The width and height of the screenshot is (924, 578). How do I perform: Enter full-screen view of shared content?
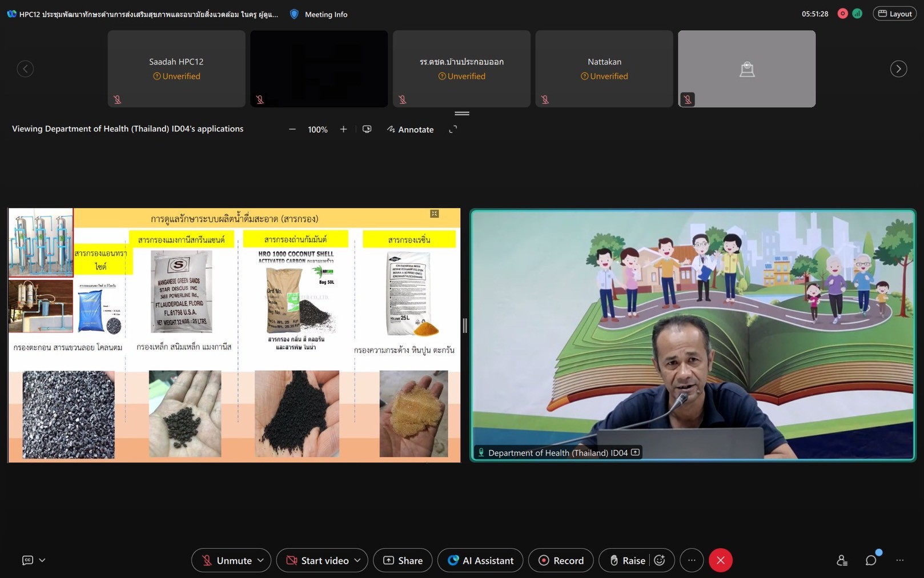tap(453, 130)
